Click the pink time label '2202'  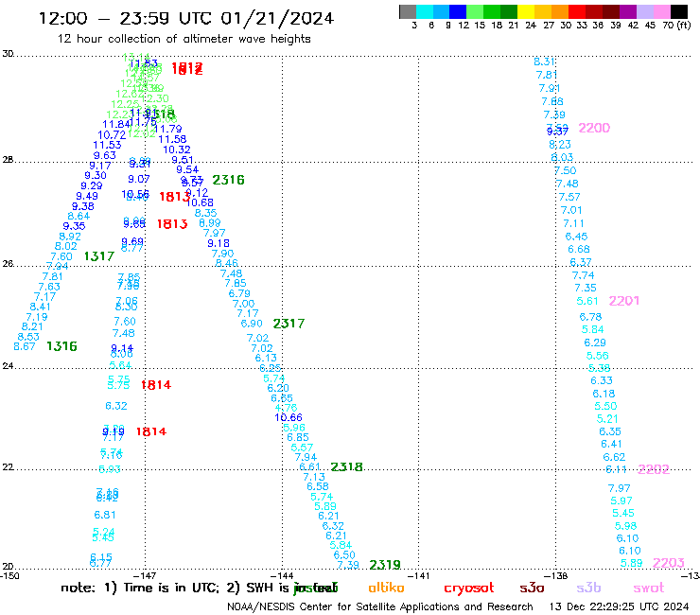pyautogui.click(x=654, y=469)
